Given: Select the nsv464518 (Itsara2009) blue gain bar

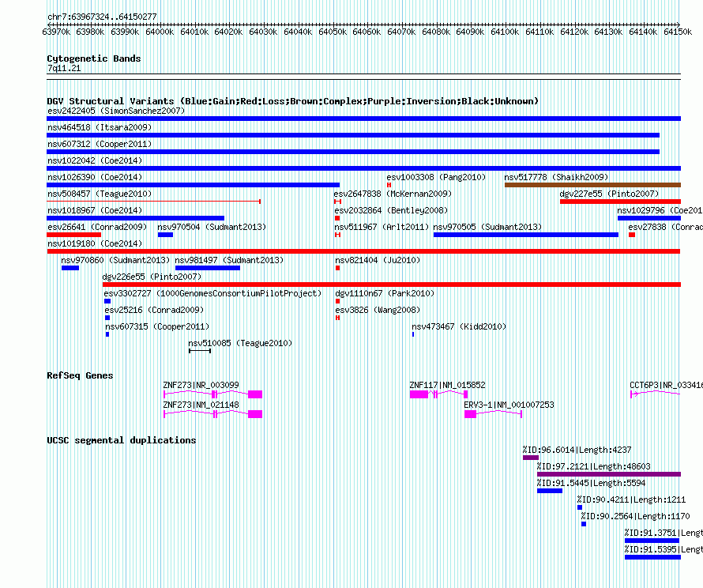Looking at the screenshot, I should [x=353, y=135].
